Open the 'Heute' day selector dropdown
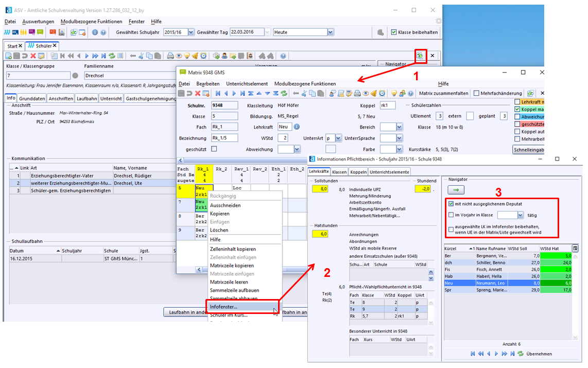Screen dimensions: 588x368 tap(331, 32)
